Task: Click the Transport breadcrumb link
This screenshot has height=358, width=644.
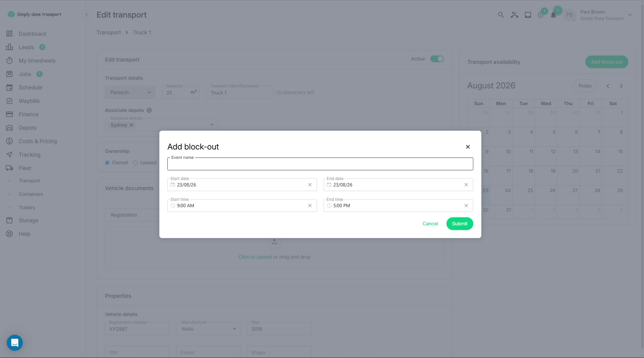Action: (109, 32)
